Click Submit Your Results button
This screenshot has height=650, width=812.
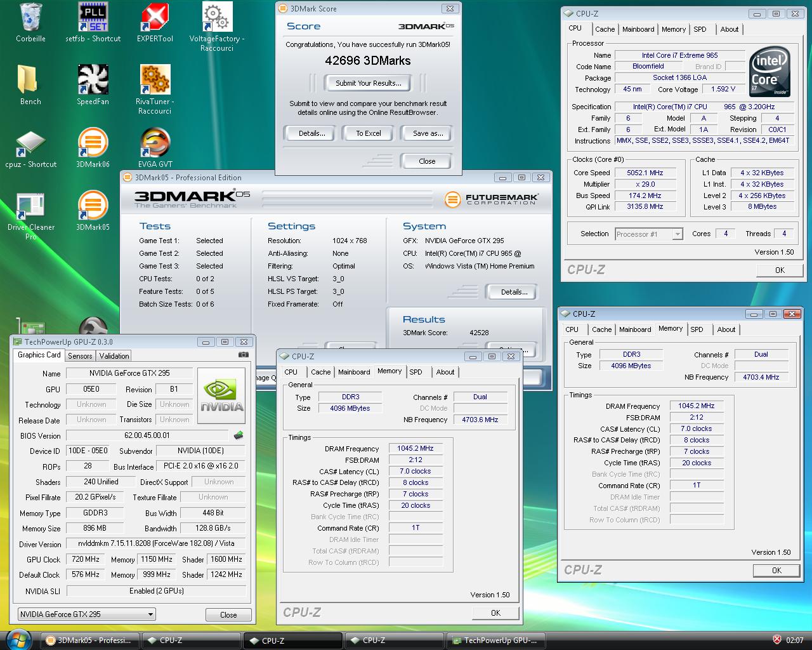coord(368,83)
